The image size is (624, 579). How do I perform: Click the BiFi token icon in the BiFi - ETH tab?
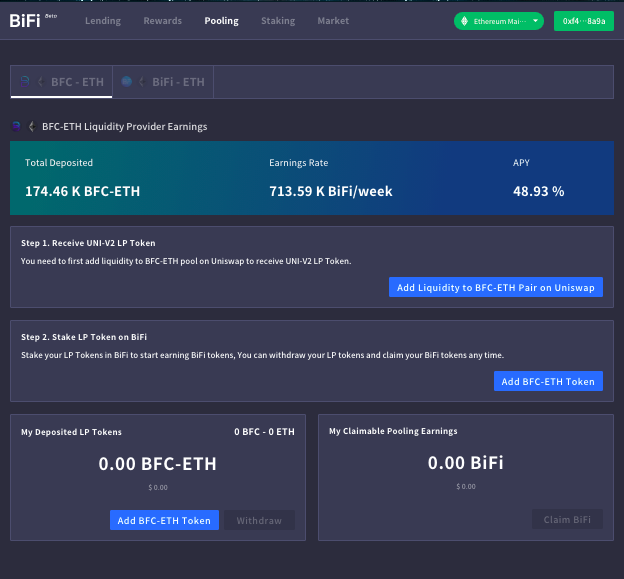point(127,82)
